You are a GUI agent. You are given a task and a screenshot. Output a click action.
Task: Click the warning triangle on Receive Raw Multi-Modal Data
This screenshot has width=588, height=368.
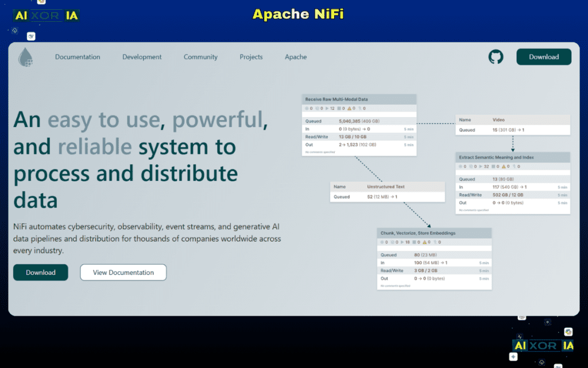point(349,108)
